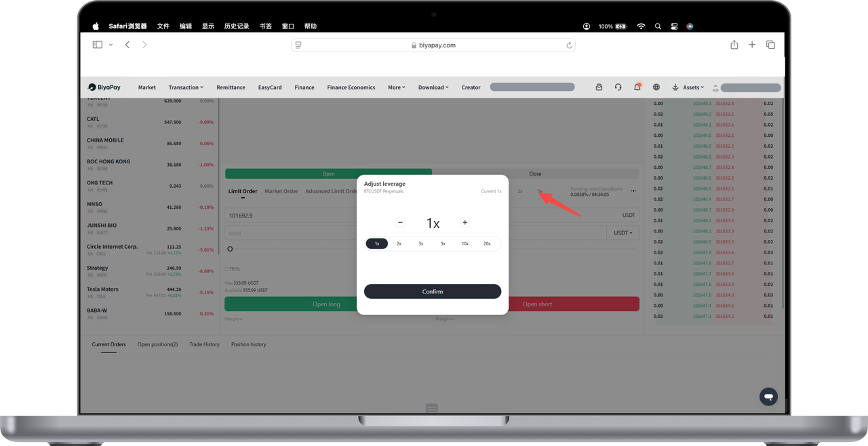Open the 书签 menu in menu bar
The width and height of the screenshot is (868, 446).
pos(265,26)
